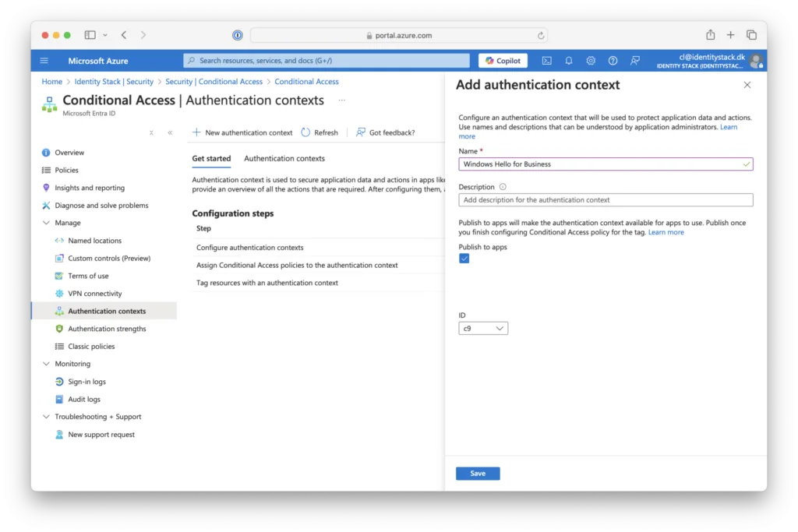Open Named locations
798x532 pixels.
click(94, 241)
